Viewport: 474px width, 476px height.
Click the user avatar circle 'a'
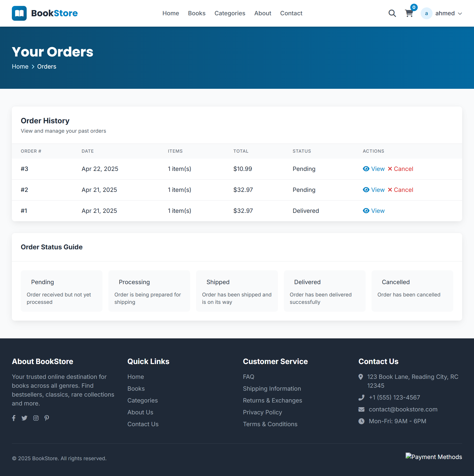[426, 13]
